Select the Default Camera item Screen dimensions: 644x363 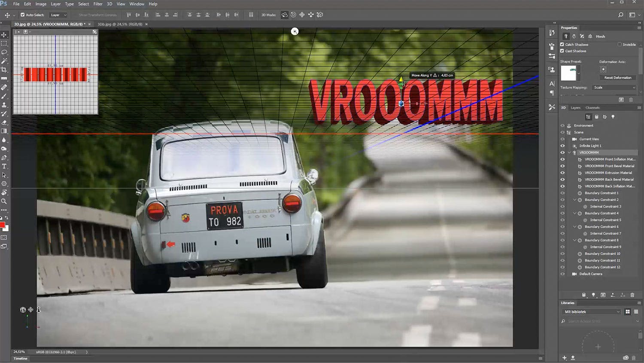(590, 274)
